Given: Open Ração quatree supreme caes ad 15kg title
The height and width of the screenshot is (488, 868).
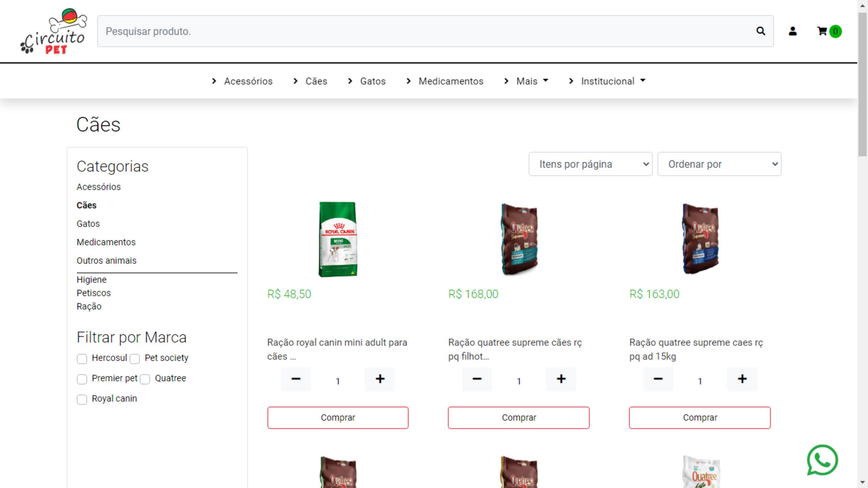Looking at the screenshot, I should (x=696, y=349).
